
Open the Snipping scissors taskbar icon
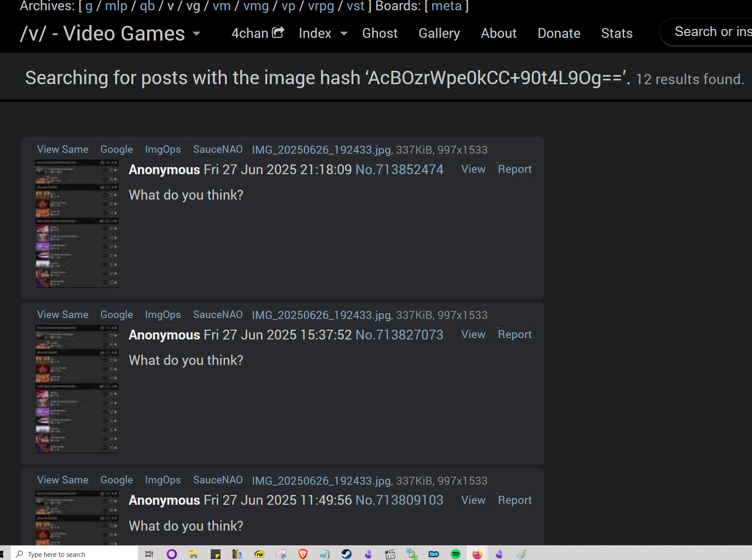281,554
